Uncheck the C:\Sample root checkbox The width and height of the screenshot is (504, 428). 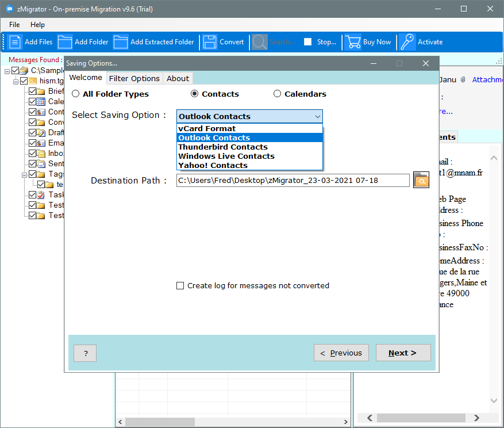click(15, 71)
